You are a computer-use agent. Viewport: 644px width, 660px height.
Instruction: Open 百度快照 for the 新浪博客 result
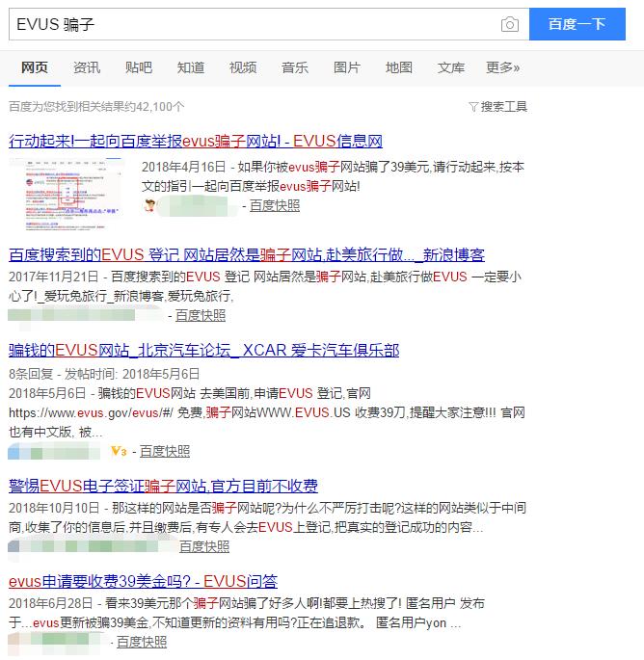point(201,315)
